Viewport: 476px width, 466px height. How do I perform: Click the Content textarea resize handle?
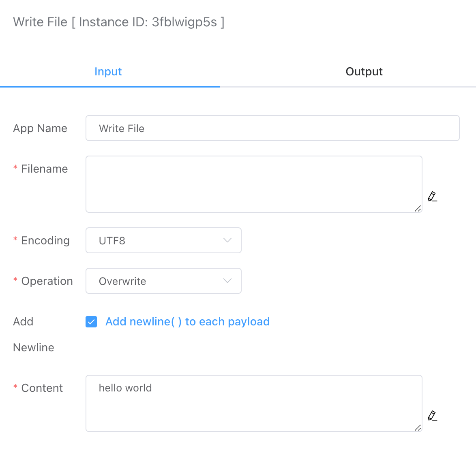coord(418,428)
